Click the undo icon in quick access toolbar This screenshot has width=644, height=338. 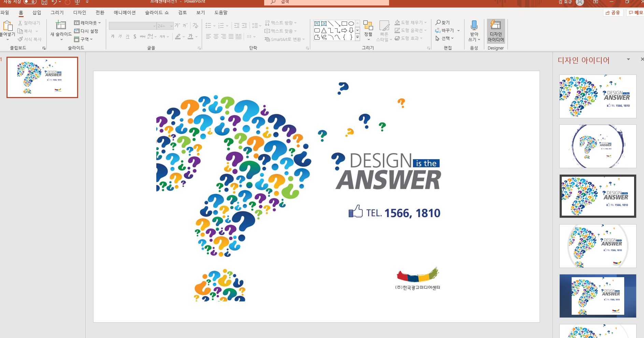[54, 2]
